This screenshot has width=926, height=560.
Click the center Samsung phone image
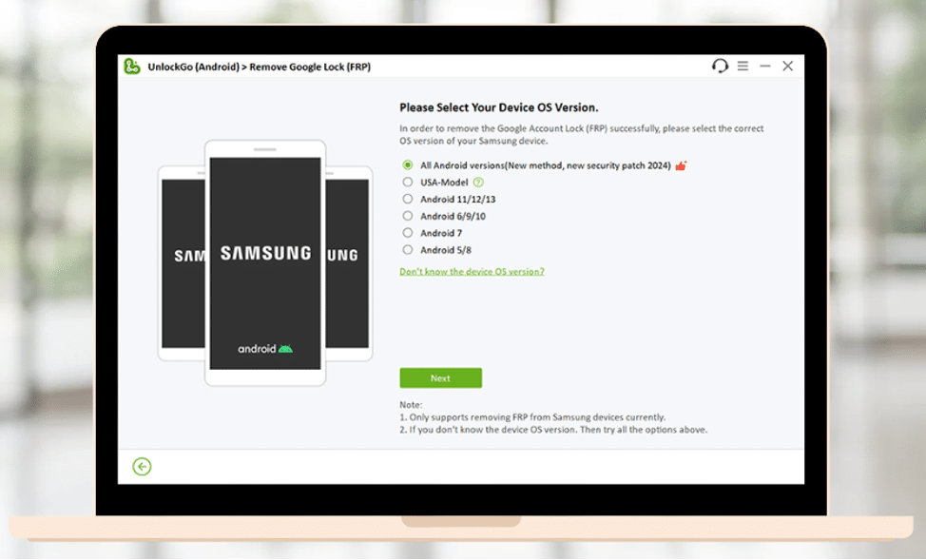tap(265, 262)
